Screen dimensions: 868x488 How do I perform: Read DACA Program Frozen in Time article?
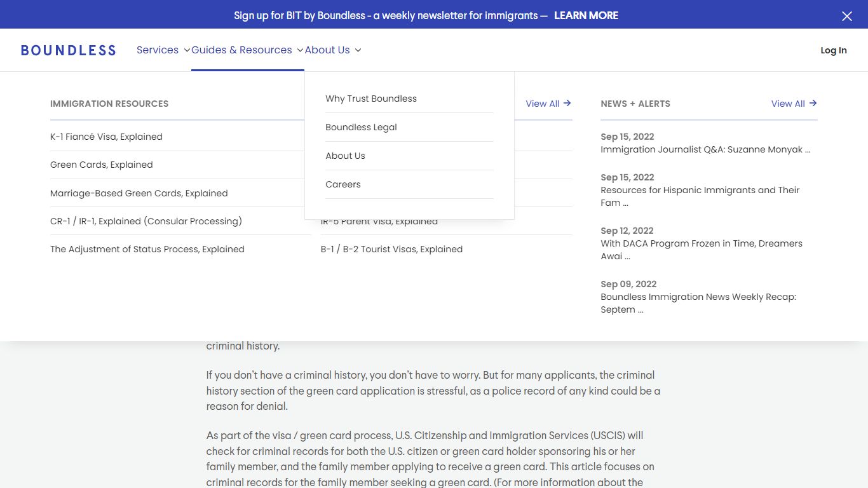[x=702, y=250]
